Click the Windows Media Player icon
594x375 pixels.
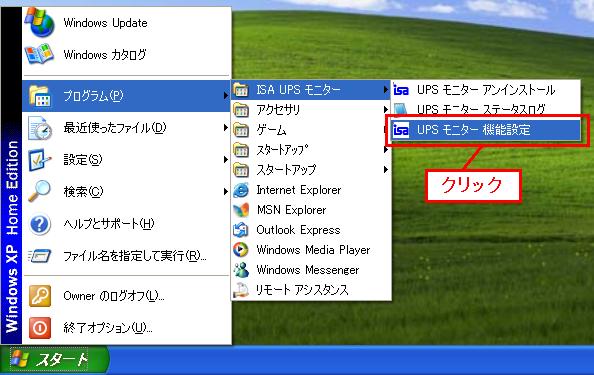(241, 250)
